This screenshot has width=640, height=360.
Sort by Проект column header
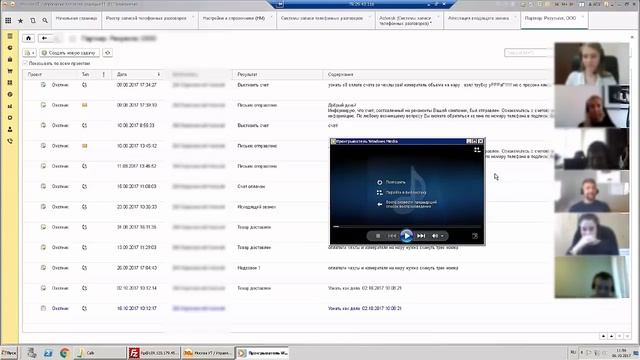tap(51, 75)
